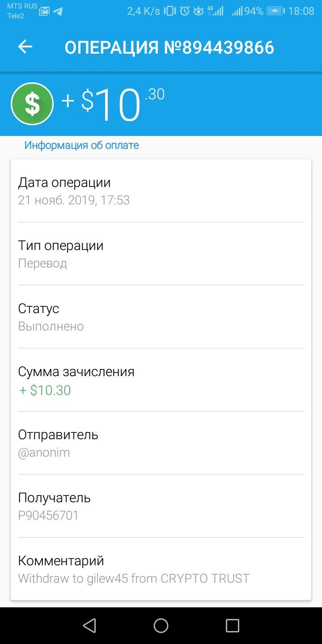Viewport: 322px width, 644px height.
Task: Tap the operation number title
Action: point(169,47)
